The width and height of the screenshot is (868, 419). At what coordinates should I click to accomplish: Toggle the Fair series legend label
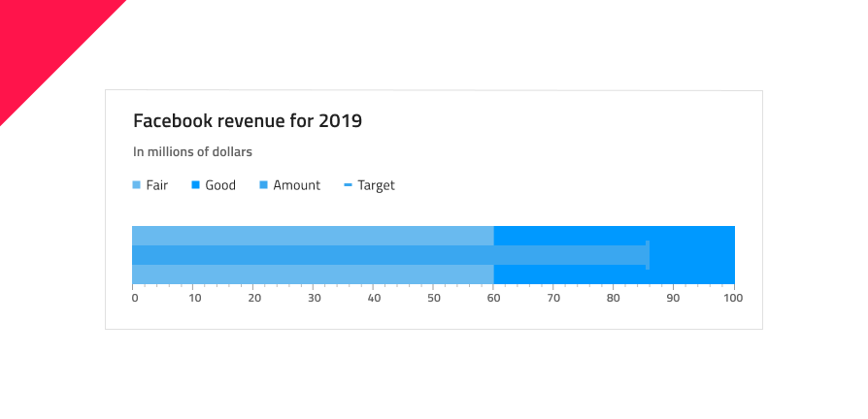tap(157, 185)
